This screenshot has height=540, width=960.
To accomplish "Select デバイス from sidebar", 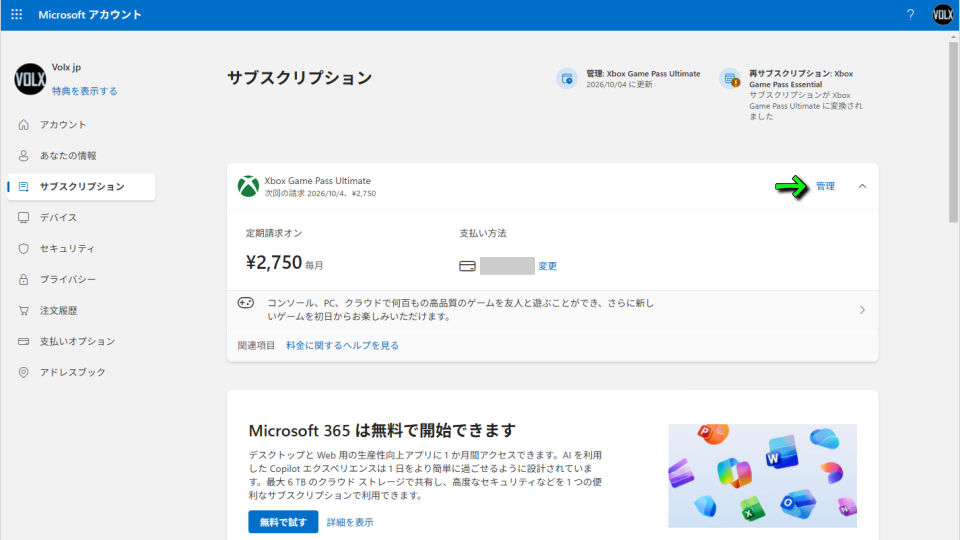I will coord(58,218).
